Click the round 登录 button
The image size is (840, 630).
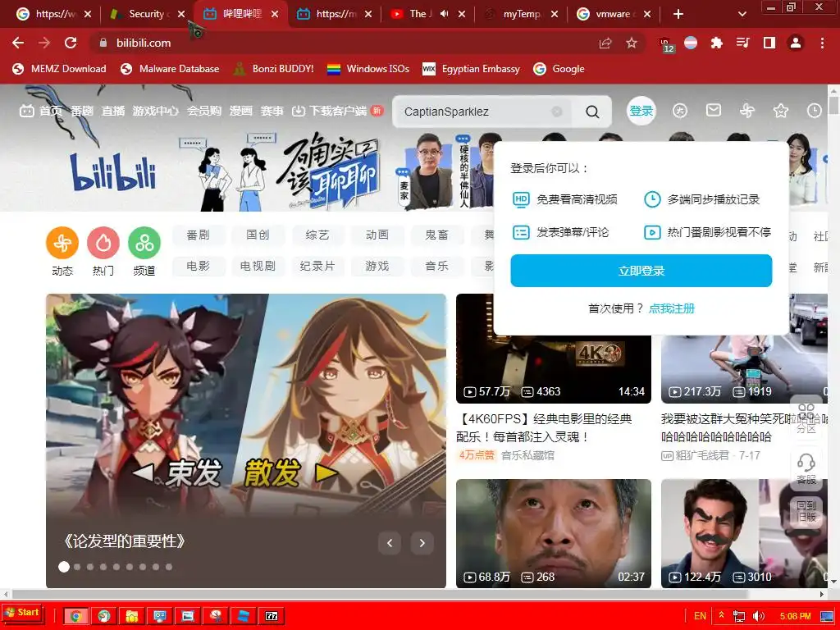[x=641, y=111]
